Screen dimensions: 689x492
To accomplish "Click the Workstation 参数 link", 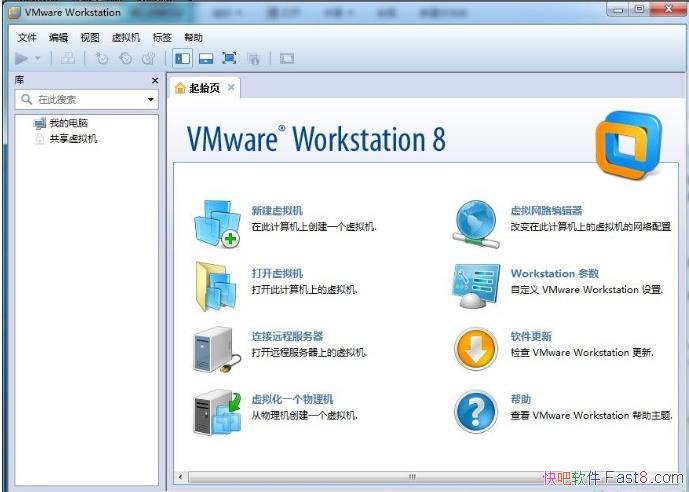I will pyautogui.click(x=555, y=273).
